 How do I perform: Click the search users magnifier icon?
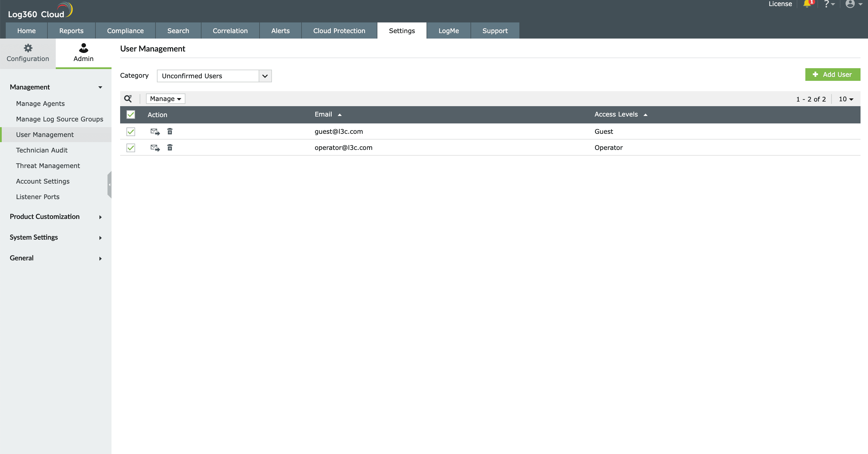pos(128,98)
